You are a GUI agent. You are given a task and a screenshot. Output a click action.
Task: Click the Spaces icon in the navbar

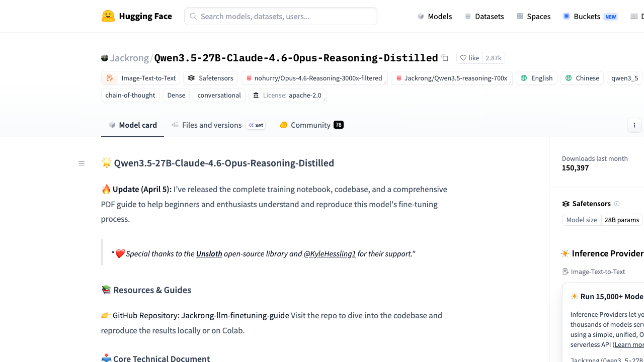(520, 16)
